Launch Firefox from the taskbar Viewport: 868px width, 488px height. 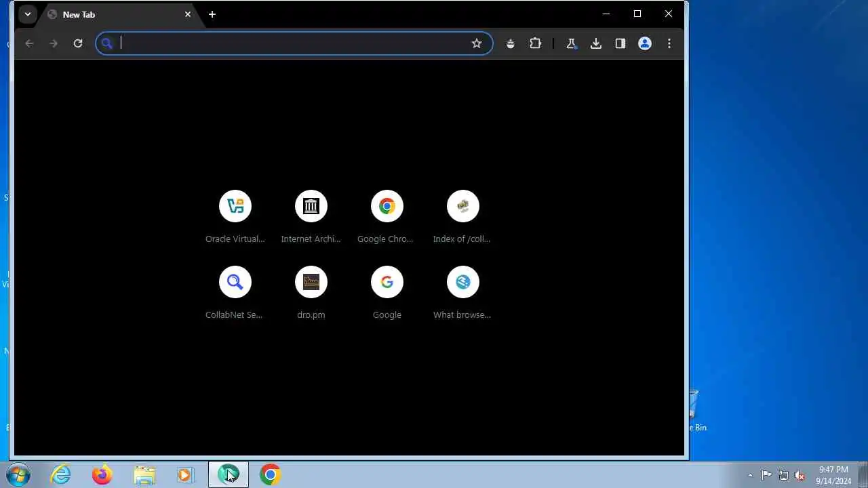click(x=102, y=474)
